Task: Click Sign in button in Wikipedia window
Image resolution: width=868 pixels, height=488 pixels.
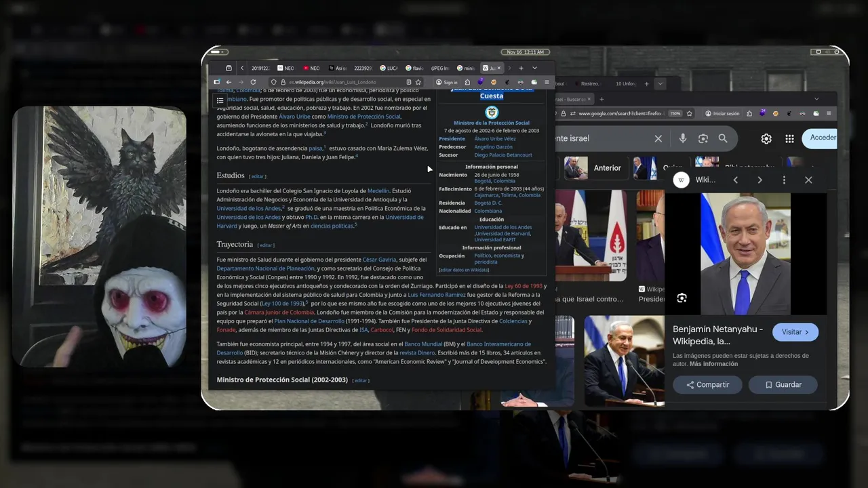Action: pyautogui.click(x=448, y=82)
